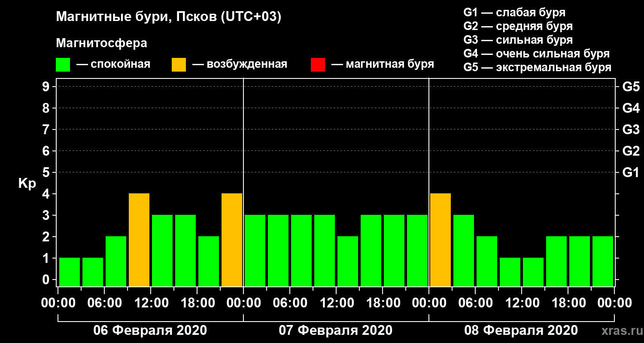Click the Kp 2 bar after 12:00 on 07 Февраля

(x=348, y=261)
